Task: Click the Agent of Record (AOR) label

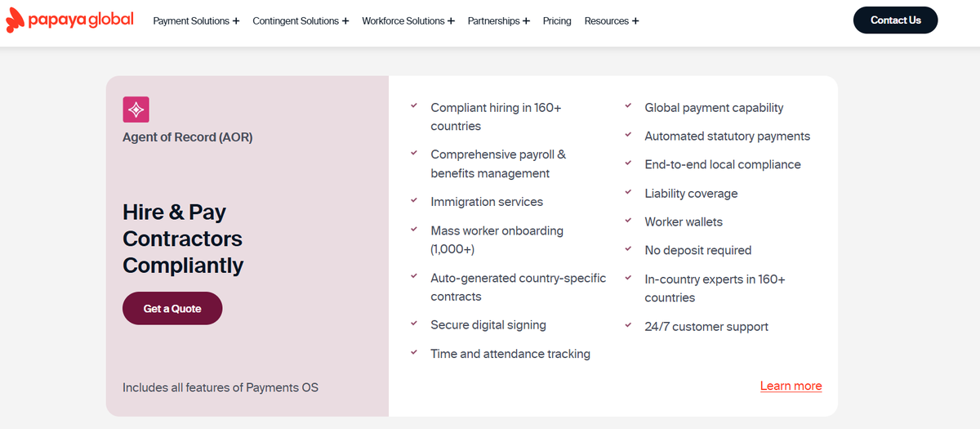Action: pyautogui.click(x=188, y=137)
